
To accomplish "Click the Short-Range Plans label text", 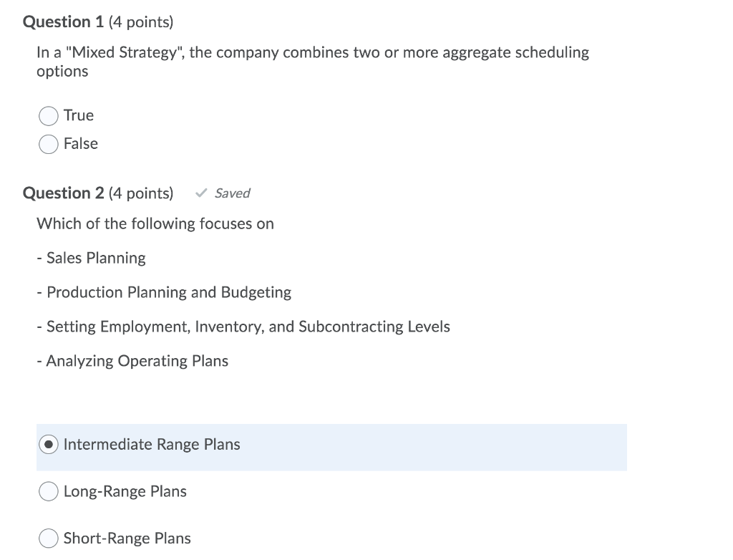I will point(127,538).
